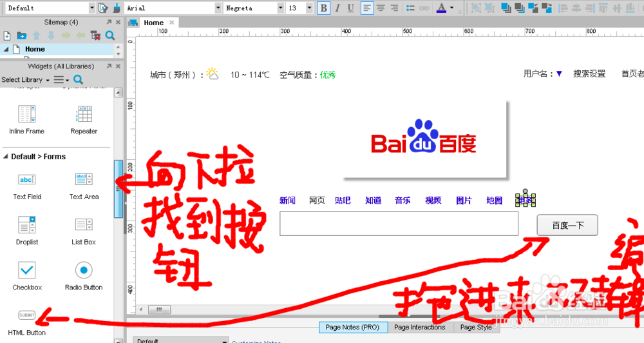Search the widget libraries
This screenshot has height=343, width=644.
click(x=78, y=79)
